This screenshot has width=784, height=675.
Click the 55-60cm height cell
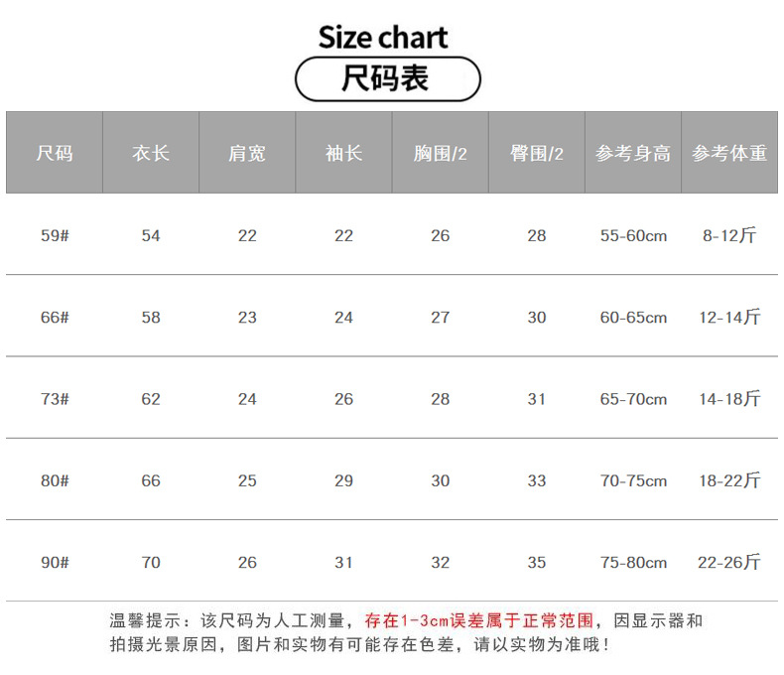(x=633, y=236)
